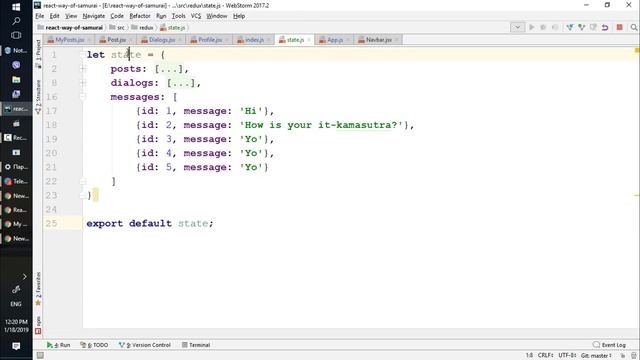The image size is (640, 360).
Task: Expand the folded dialogs array
Action: coord(83,83)
